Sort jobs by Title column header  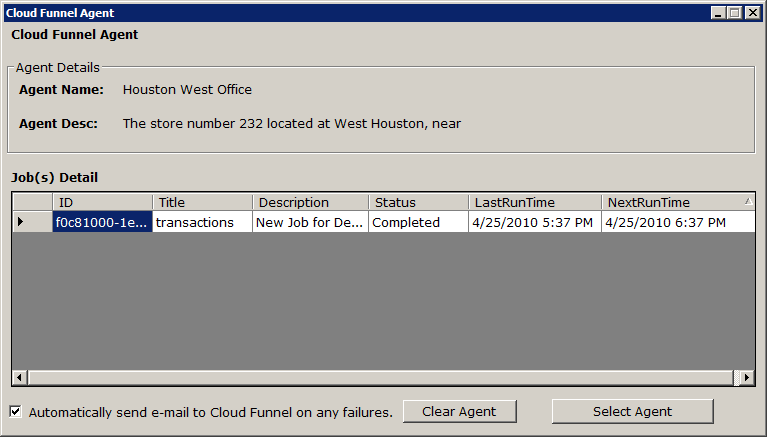[x=203, y=202]
